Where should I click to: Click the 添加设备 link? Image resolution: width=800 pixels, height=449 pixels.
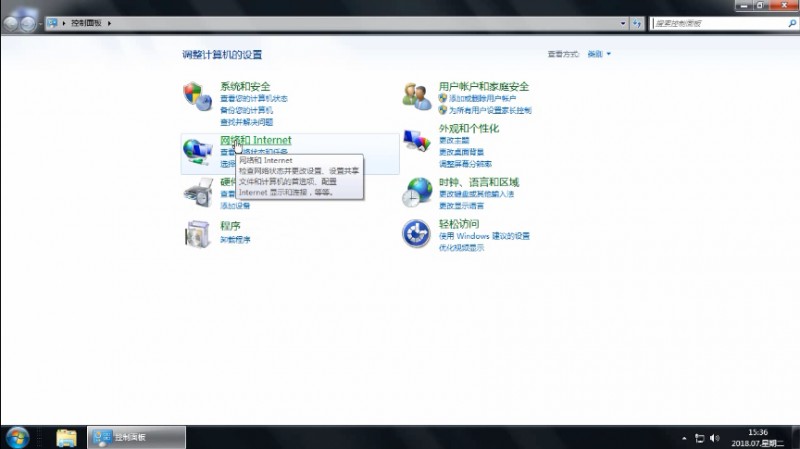(x=235, y=205)
